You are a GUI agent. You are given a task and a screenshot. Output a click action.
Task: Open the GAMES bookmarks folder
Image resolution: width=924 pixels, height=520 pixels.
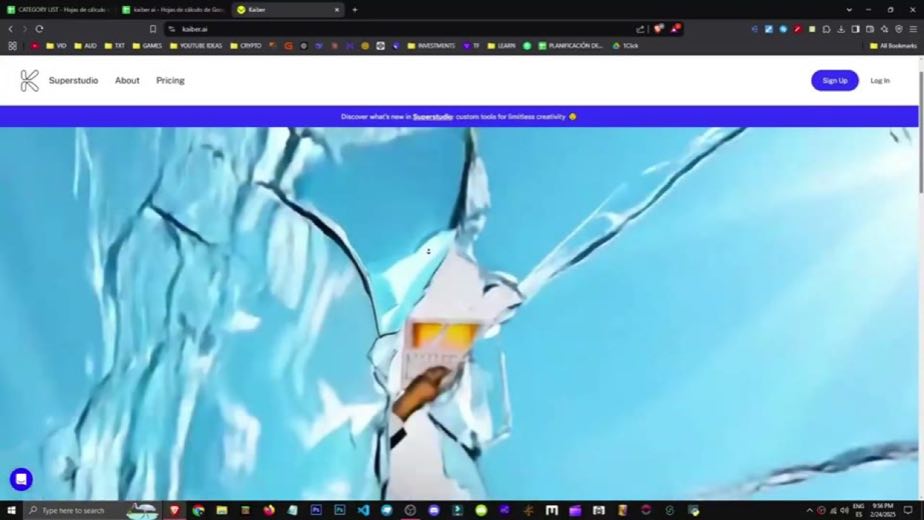(x=147, y=45)
